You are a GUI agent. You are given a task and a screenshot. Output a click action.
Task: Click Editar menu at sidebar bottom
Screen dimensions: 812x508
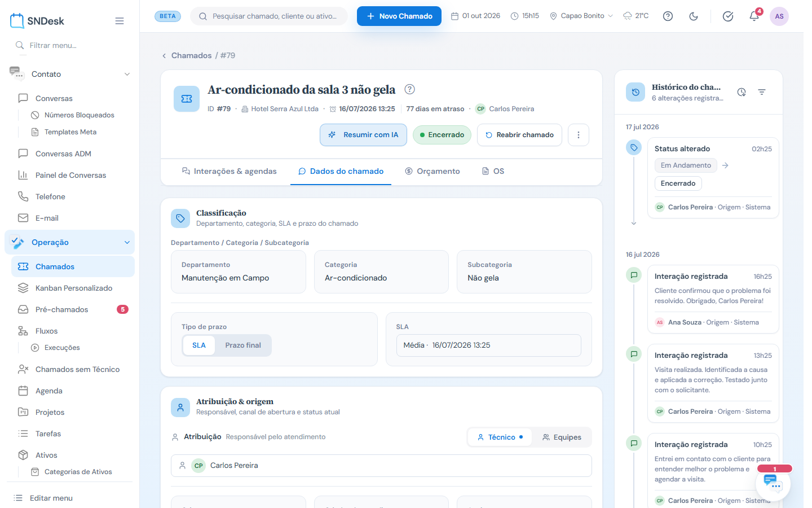click(x=51, y=498)
